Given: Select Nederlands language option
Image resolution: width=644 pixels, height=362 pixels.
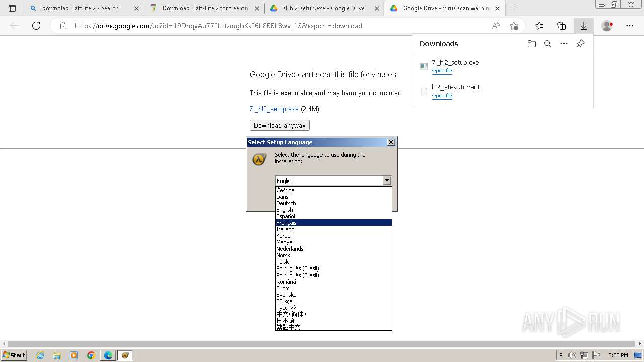Looking at the screenshot, I should (334, 249).
